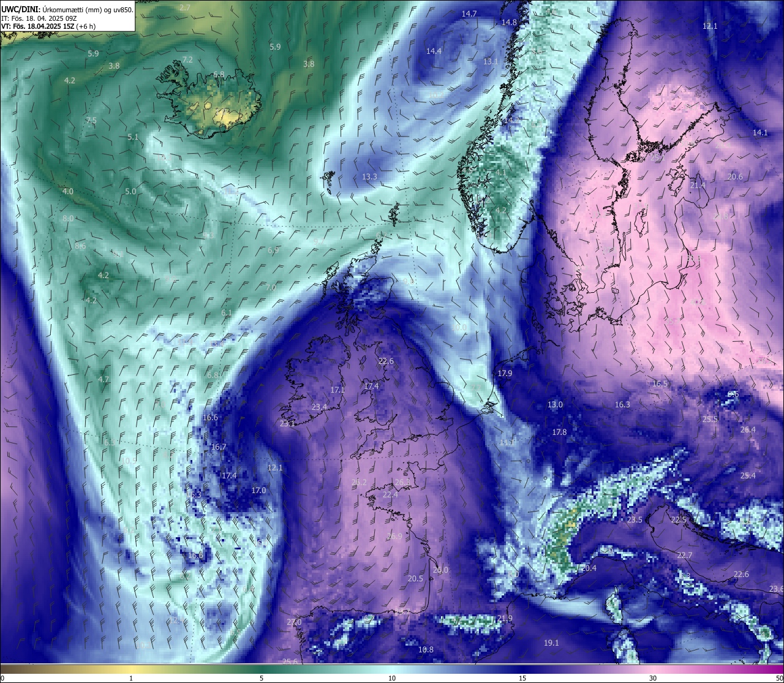784x683 pixels.
Task: Click the 15 tick label on the color scale
Action: pyautogui.click(x=522, y=677)
